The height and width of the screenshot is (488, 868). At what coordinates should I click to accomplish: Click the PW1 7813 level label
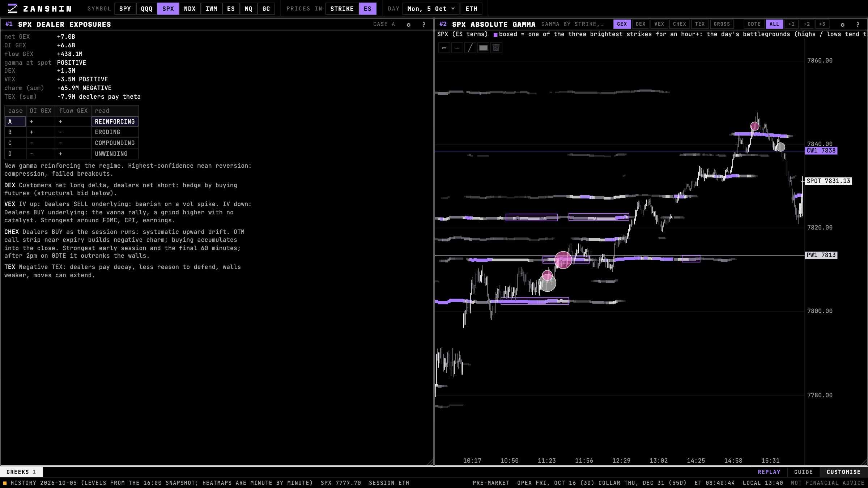(821, 255)
